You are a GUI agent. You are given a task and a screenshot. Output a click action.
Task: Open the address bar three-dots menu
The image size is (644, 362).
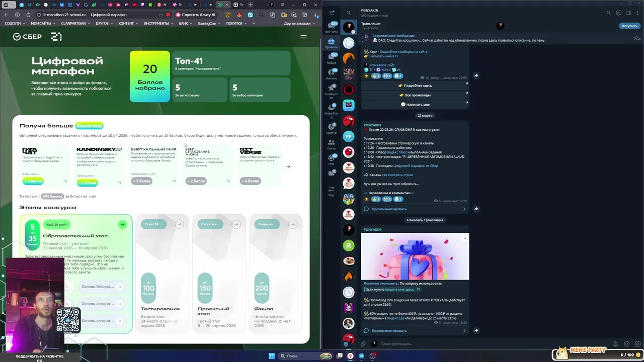click(x=161, y=15)
